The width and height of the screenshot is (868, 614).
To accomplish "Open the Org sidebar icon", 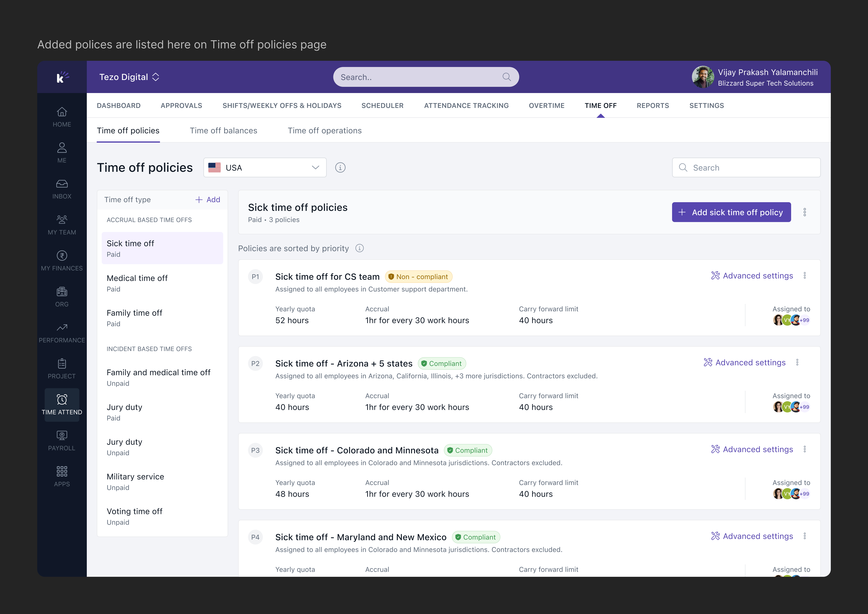I will coord(62,296).
